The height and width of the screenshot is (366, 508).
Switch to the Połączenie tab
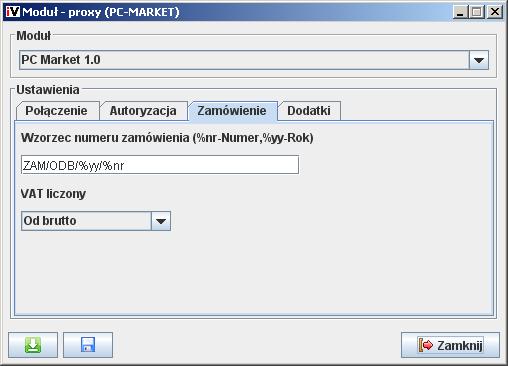click(x=57, y=111)
